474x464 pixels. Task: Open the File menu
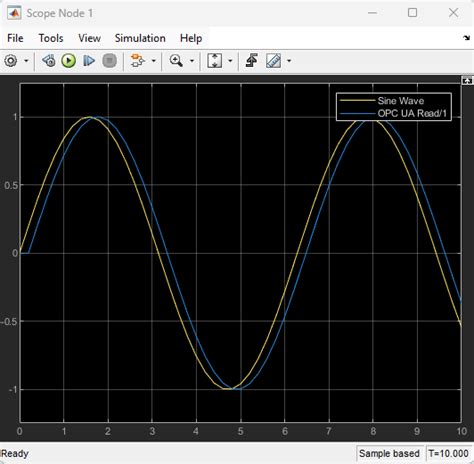click(x=15, y=38)
